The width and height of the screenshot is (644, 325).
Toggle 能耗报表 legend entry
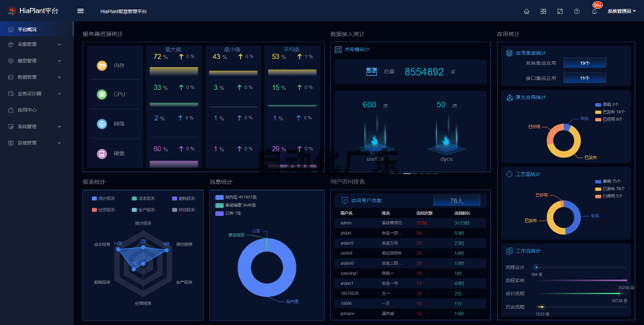[x=183, y=199]
